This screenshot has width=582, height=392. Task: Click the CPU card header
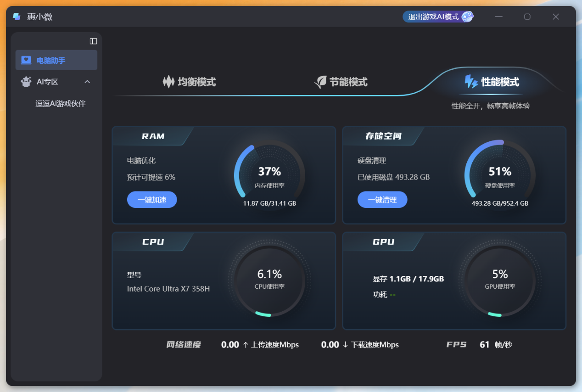pos(153,242)
